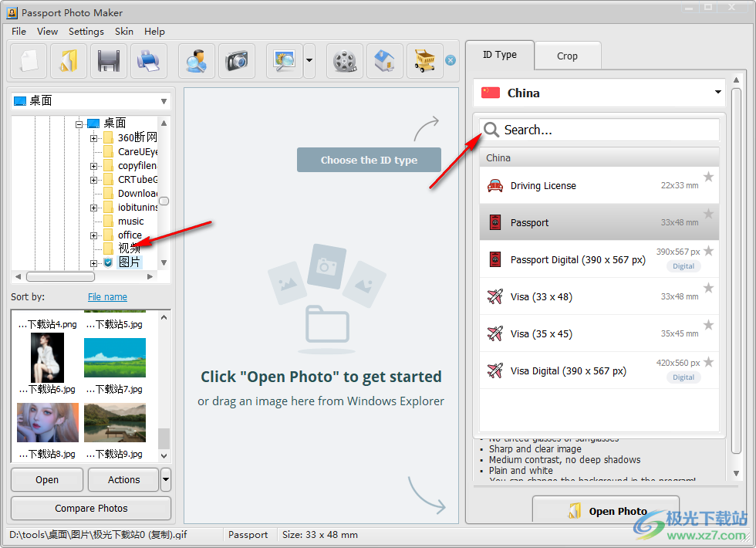The width and height of the screenshot is (756, 548).
Task: Open the File menu
Action: click(x=19, y=32)
